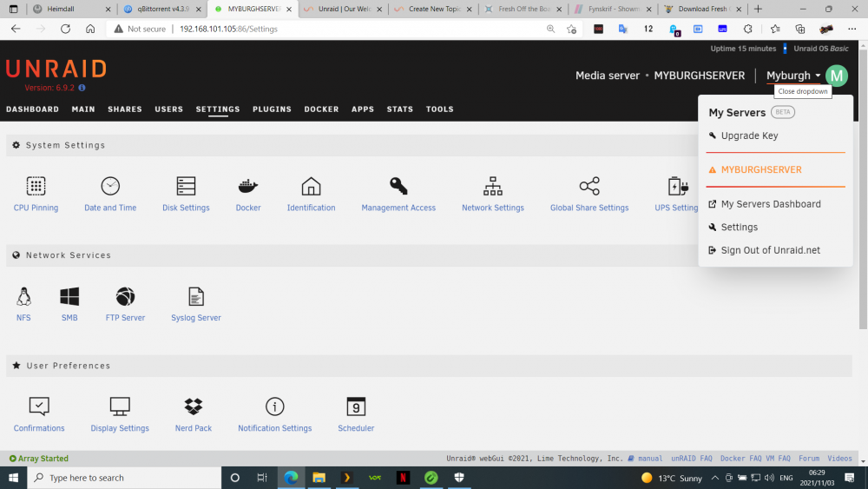Go to the Docker tab

[321, 109]
